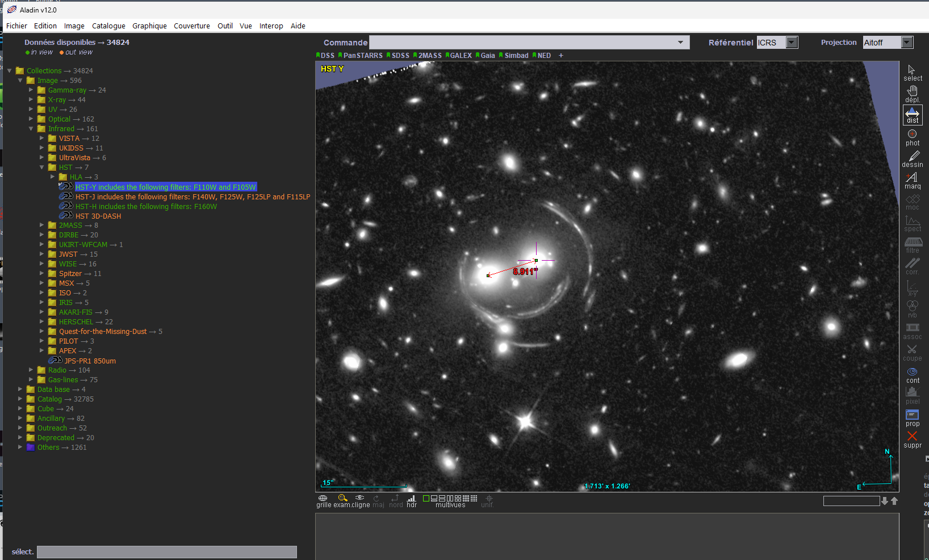
Task: Click the up arrow beside search field
Action: coord(894,501)
